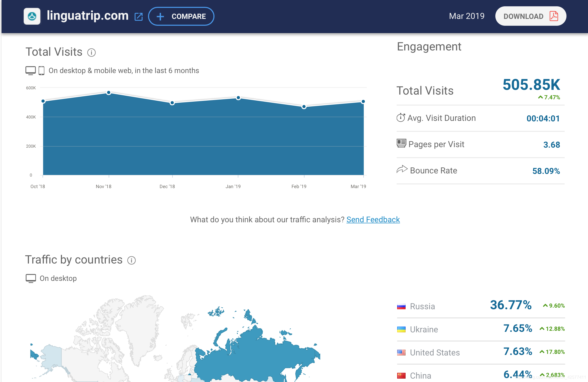Image resolution: width=588 pixels, height=382 pixels.
Task: Click the China country name
Action: coord(421,376)
